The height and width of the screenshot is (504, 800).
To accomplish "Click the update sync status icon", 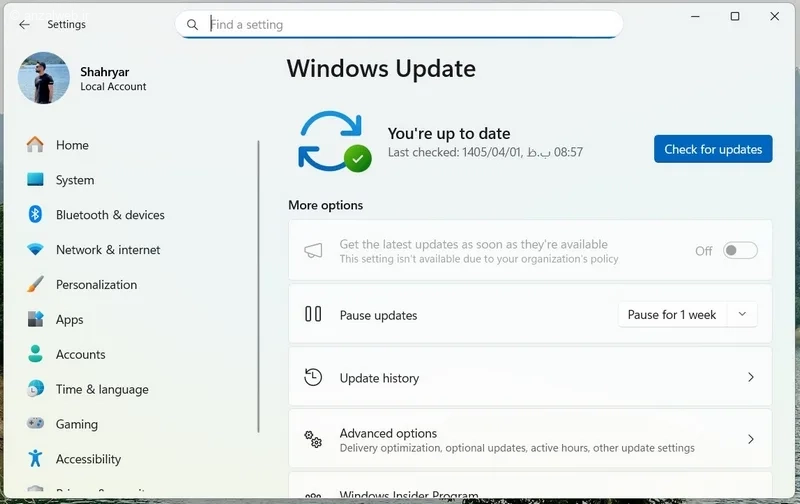I will pos(334,142).
